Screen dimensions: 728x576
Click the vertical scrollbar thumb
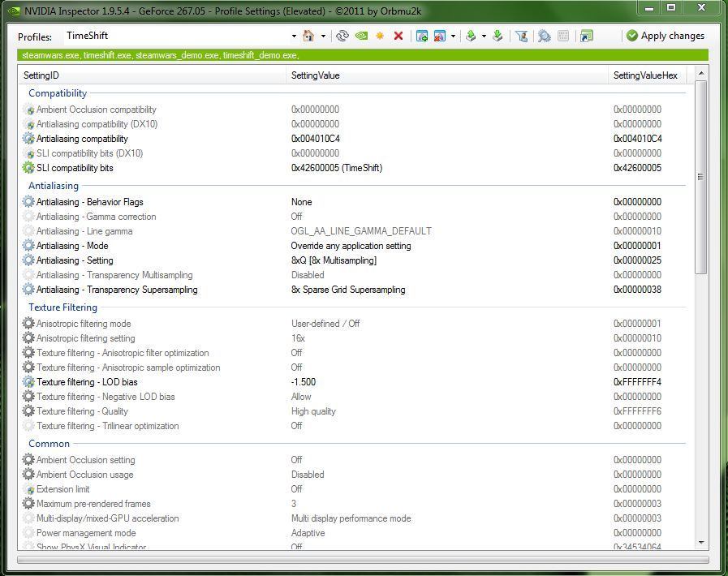point(701,177)
